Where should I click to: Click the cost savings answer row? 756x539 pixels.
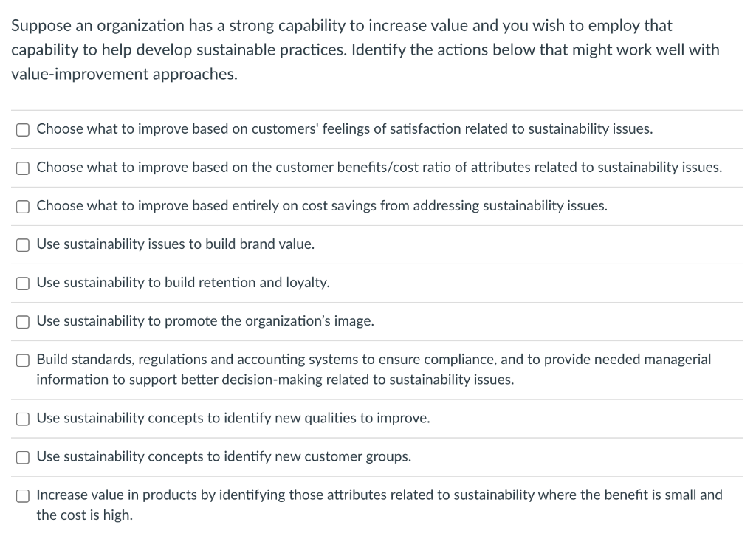point(320,206)
